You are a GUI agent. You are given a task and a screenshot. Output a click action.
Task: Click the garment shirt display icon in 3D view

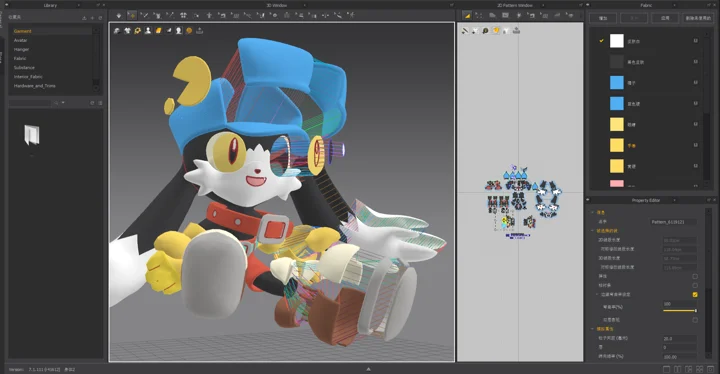127,31
